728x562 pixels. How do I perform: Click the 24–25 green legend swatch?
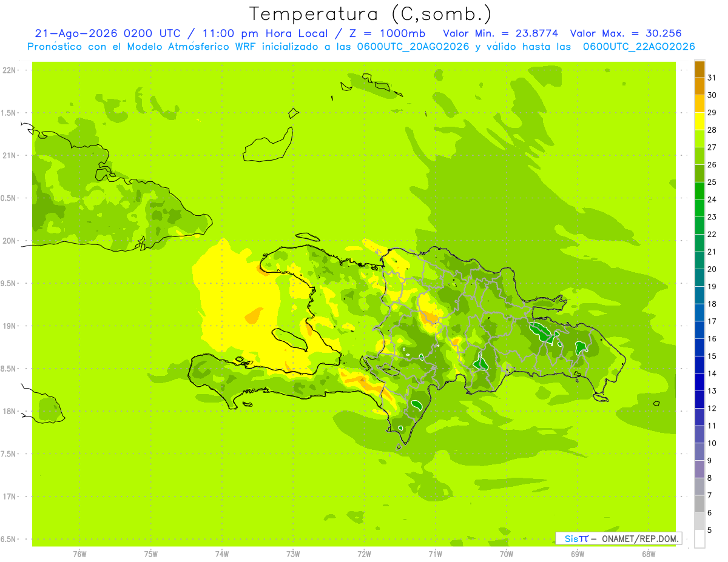699,191
